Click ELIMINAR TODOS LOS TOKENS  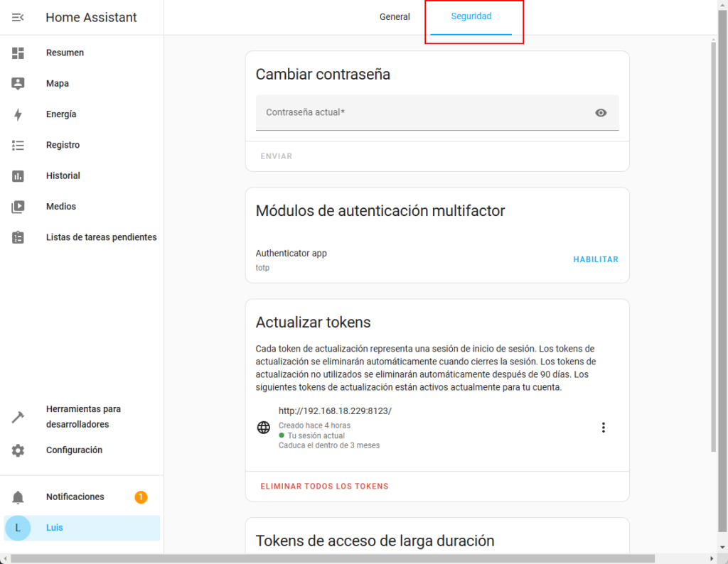(x=325, y=487)
